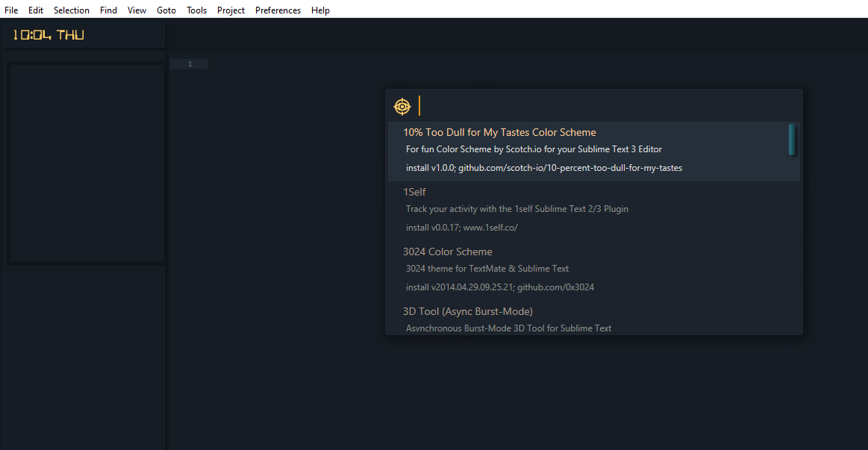Open the Help menu
Screen dimensions: 868x450
tap(320, 10)
